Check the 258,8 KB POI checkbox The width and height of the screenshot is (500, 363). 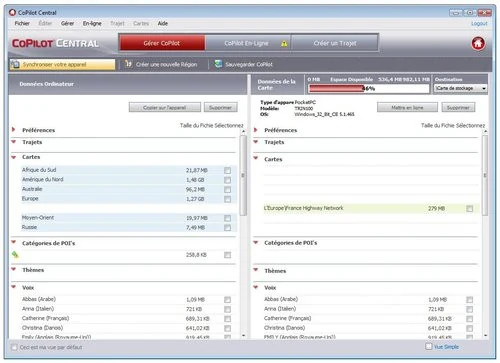[227, 255]
